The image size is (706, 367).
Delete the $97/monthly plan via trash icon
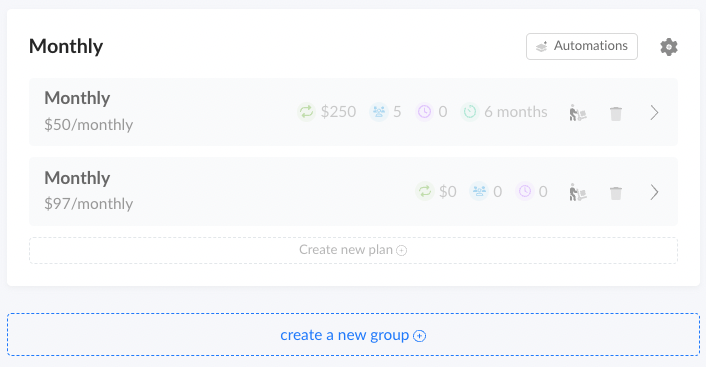(x=616, y=193)
